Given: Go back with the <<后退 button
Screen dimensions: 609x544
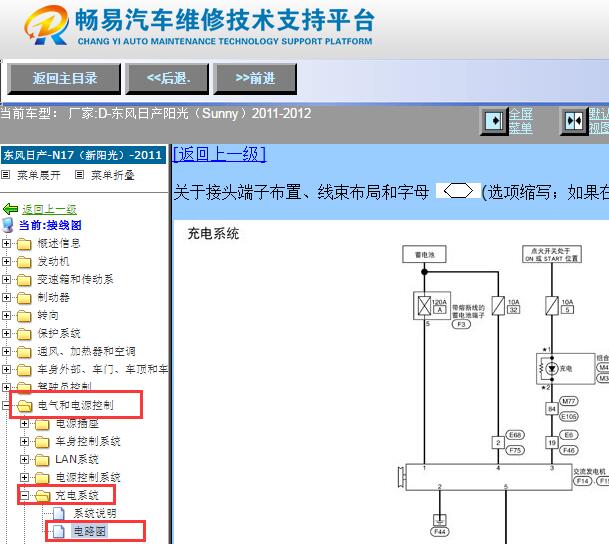Looking at the screenshot, I should coord(167,79).
